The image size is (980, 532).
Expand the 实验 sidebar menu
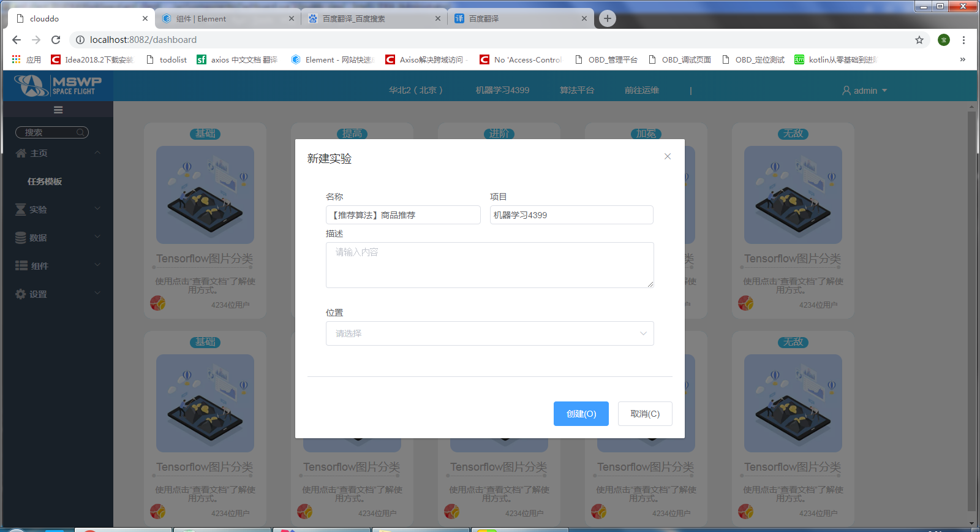click(58, 210)
